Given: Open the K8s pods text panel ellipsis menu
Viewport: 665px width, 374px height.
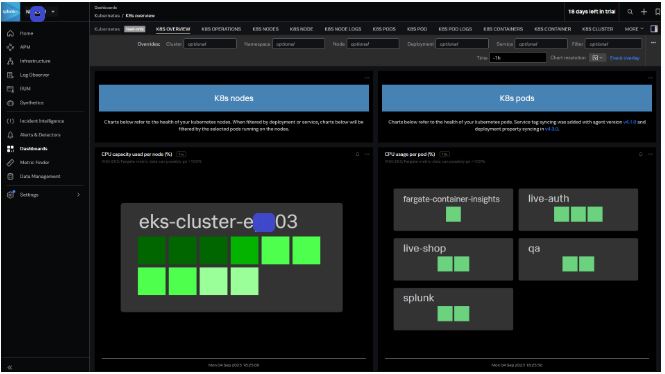Looking at the screenshot, I should pos(650,78).
